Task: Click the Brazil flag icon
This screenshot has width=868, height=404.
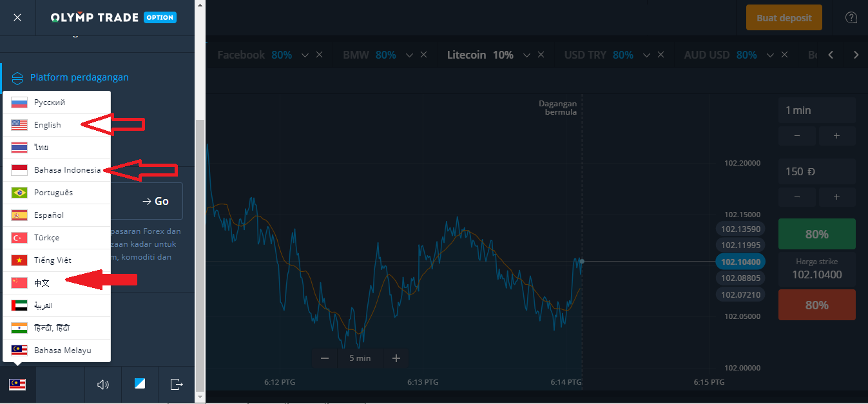Action: (19, 193)
